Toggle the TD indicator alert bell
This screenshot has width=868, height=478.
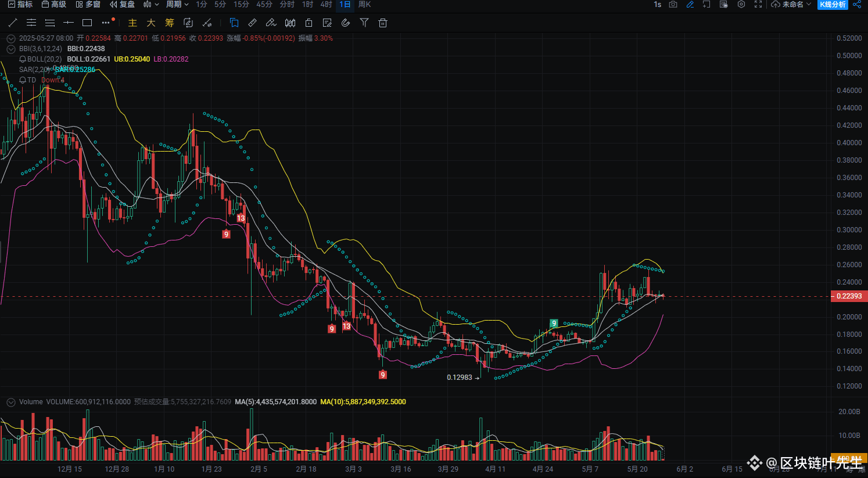tap(23, 80)
